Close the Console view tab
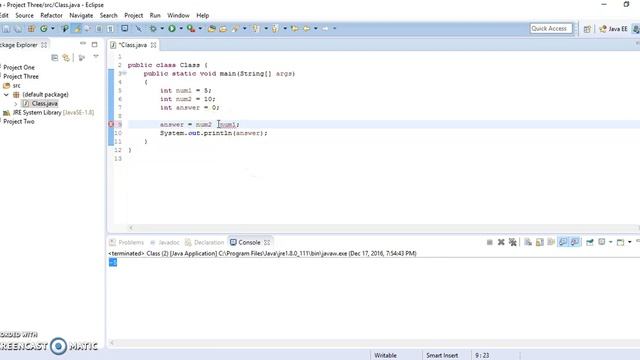640x360 pixels. pos(267,242)
